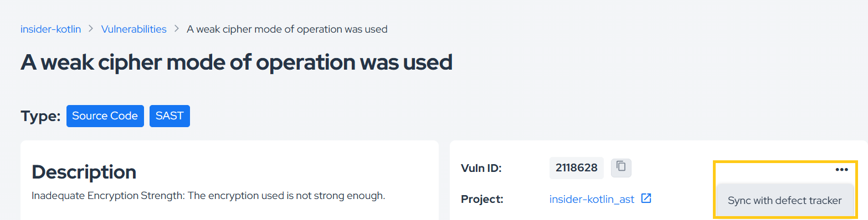Open the three-dots more options menu

[x=841, y=170]
